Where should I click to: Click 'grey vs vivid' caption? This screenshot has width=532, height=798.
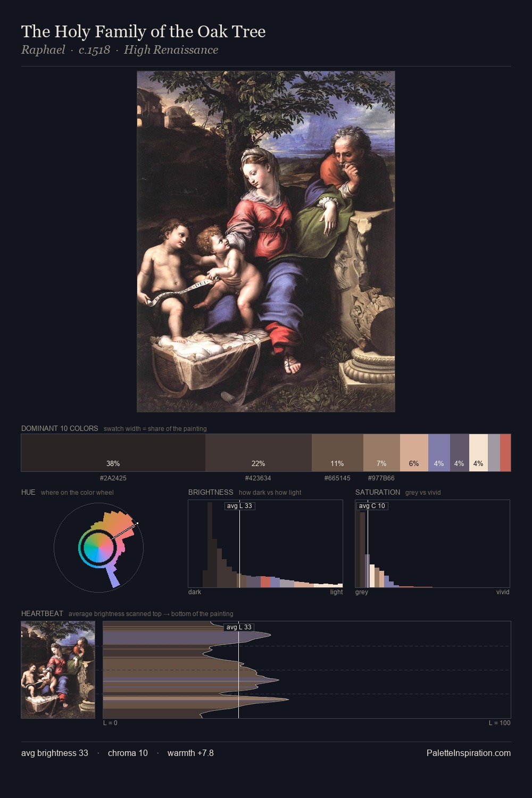coord(423,493)
